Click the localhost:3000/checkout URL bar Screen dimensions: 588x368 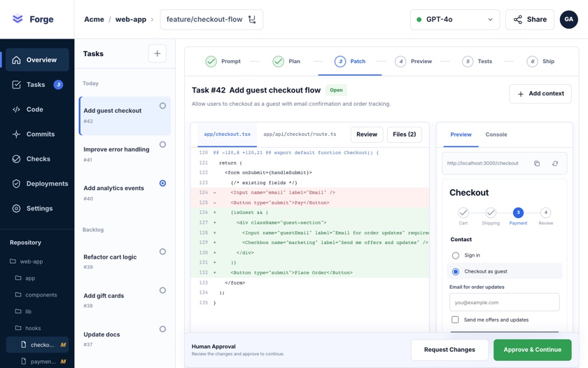[505, 163]
